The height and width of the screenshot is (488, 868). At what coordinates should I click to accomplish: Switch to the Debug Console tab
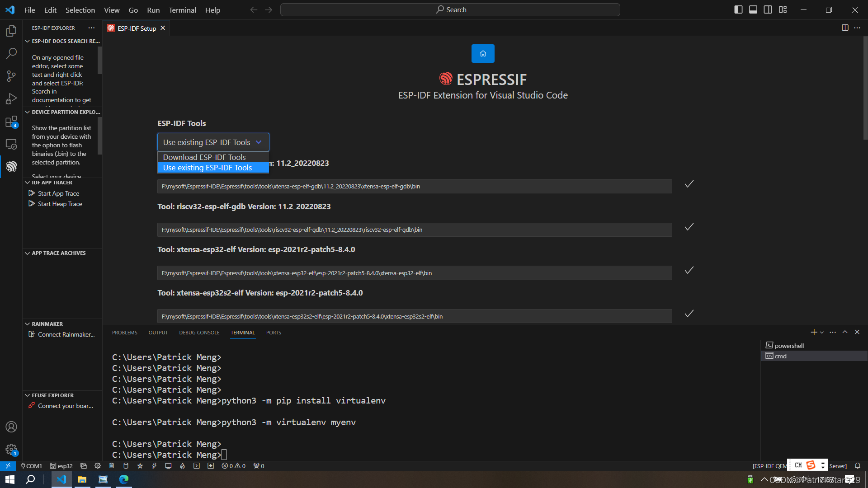199,333
